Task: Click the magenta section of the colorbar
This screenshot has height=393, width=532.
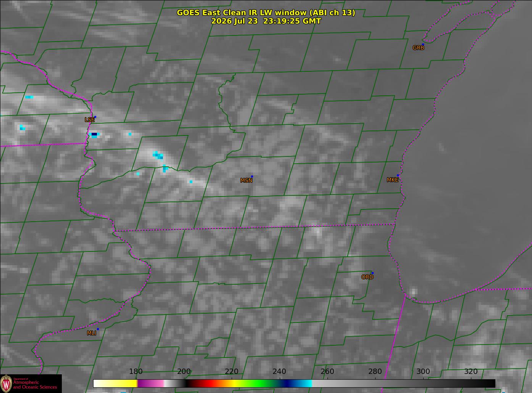Action: pos(151,383)
